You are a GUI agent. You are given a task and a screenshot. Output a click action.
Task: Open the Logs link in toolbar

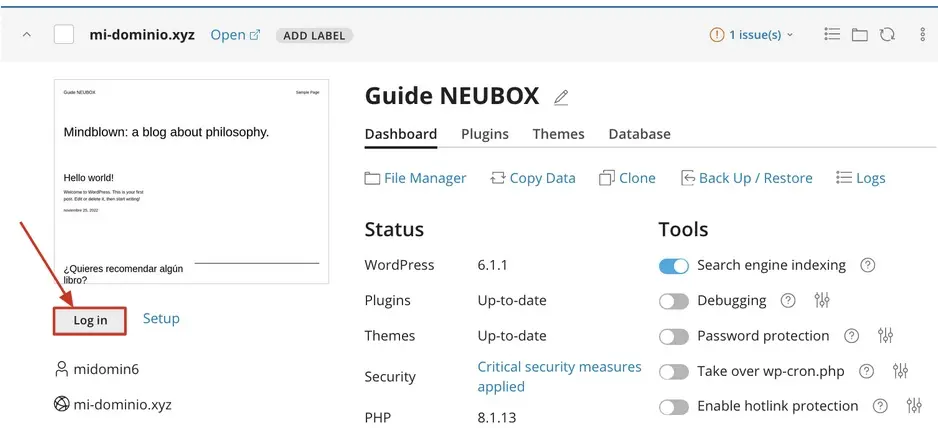point(870,178)
